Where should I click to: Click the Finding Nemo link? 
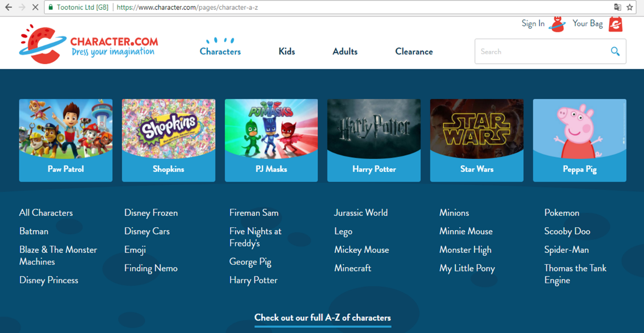tap(151, 268)
